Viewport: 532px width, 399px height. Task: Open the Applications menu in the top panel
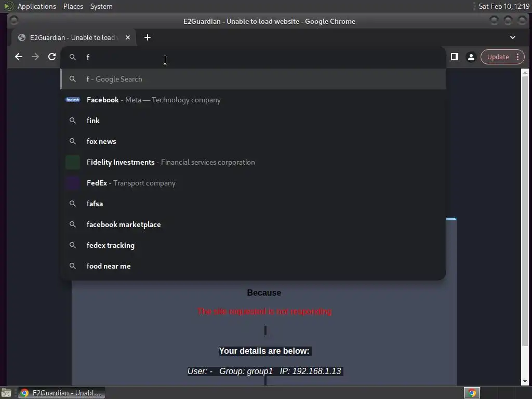pyautogui.click(x=37, y=6)
